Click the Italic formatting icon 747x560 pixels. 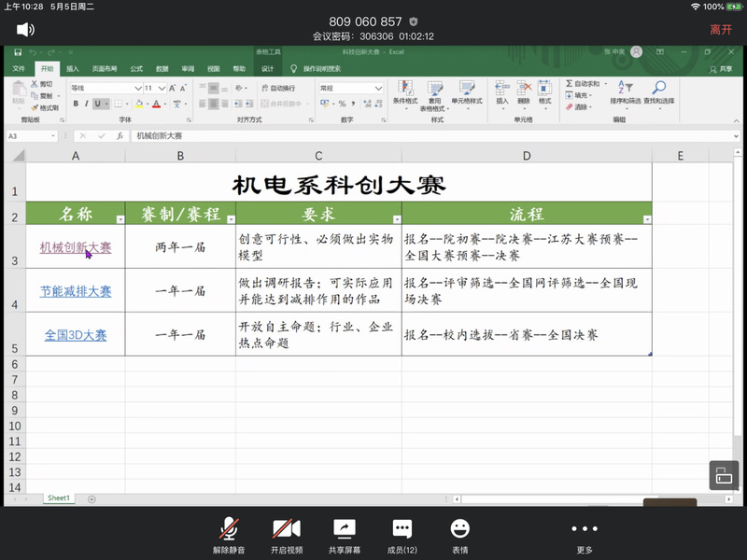(x=87, y=104)
